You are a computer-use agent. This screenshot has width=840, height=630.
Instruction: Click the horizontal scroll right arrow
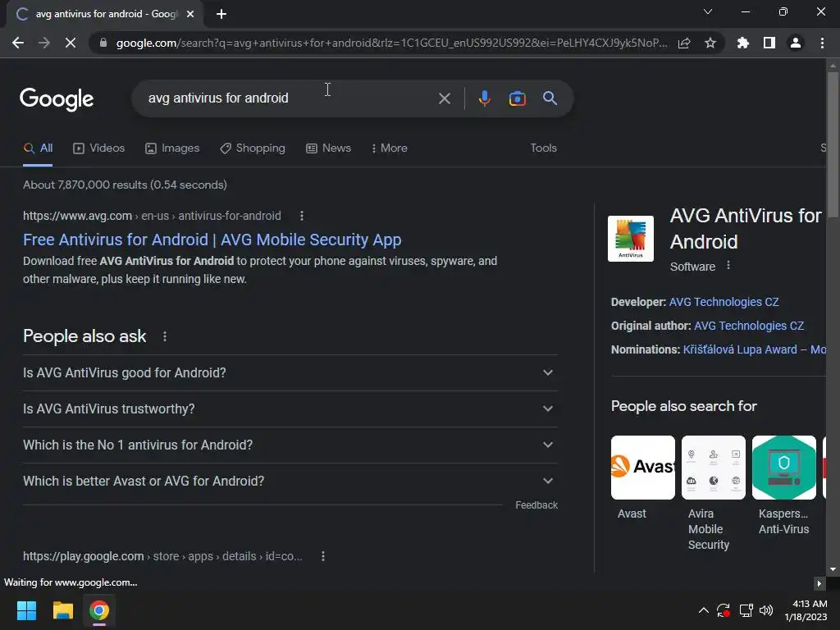(819, 583)
